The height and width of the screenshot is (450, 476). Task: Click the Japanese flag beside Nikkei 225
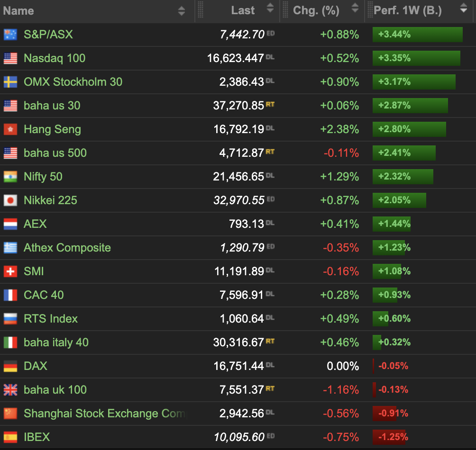[x=10, y=200]
